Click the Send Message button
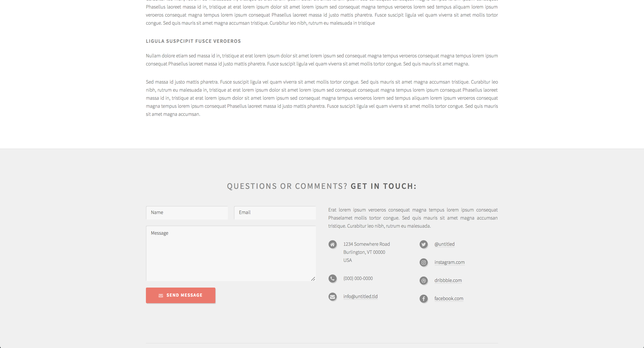Screen dimensions: 644x348 pyautogui.click(x=181, y=295)
